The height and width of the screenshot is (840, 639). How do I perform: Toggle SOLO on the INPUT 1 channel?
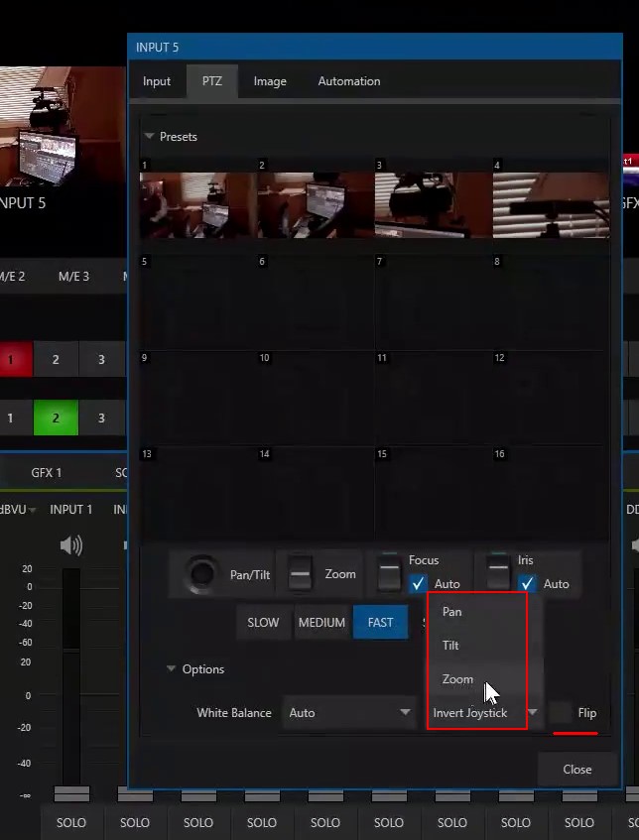71,822
